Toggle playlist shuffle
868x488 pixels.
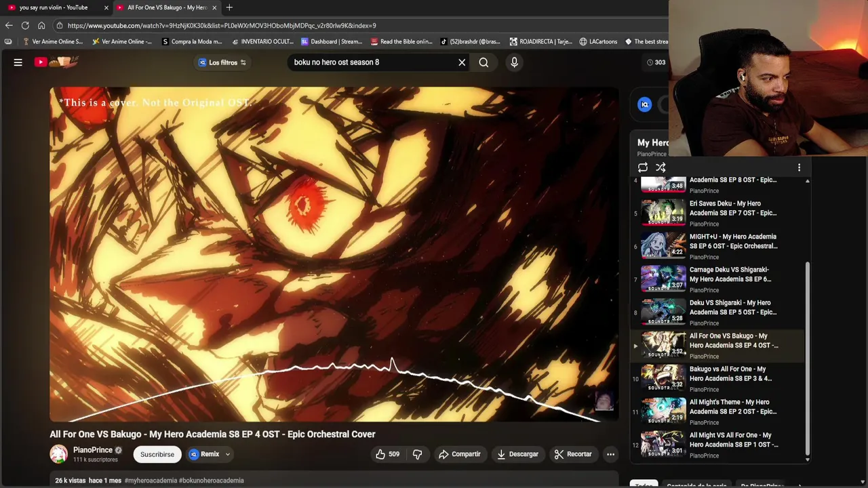point(660,167)
